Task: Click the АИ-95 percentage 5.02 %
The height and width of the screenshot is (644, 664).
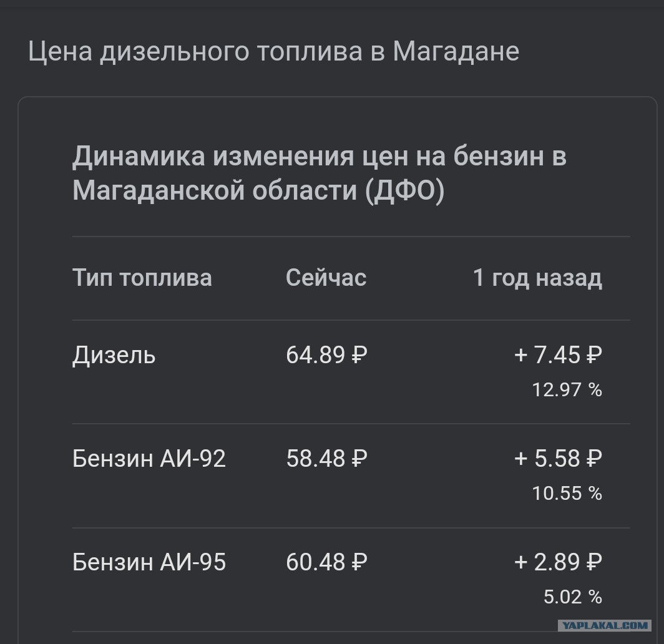Action: (572, 597)
